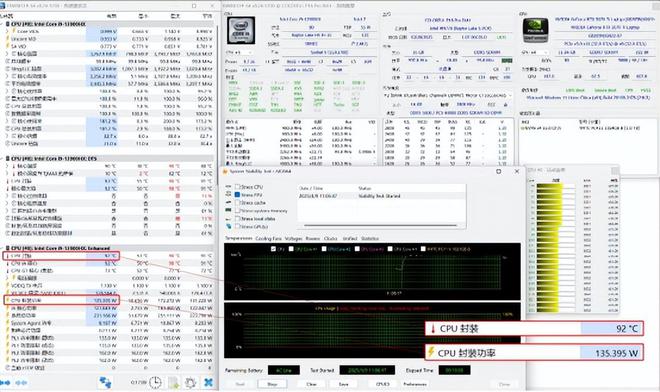Image resolution: width=660 pixels, height=392 pixels.
Task: Toggle the CPU Core #3 graph checkbox
Action: point(357,249)
